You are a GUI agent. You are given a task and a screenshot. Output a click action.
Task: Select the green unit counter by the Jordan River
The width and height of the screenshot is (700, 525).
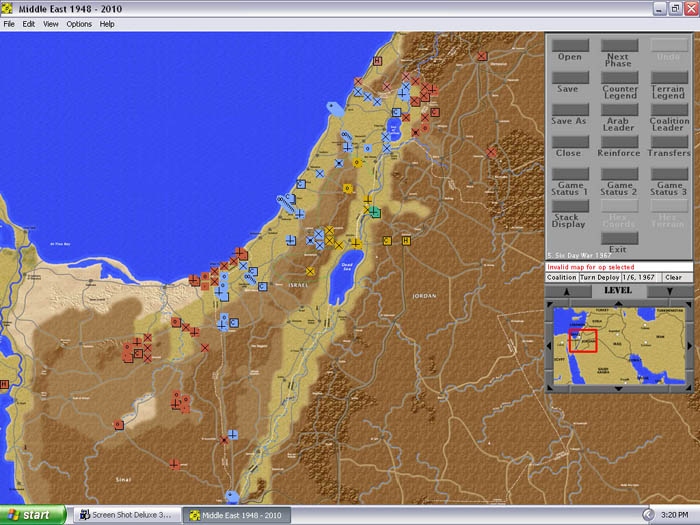375,212
